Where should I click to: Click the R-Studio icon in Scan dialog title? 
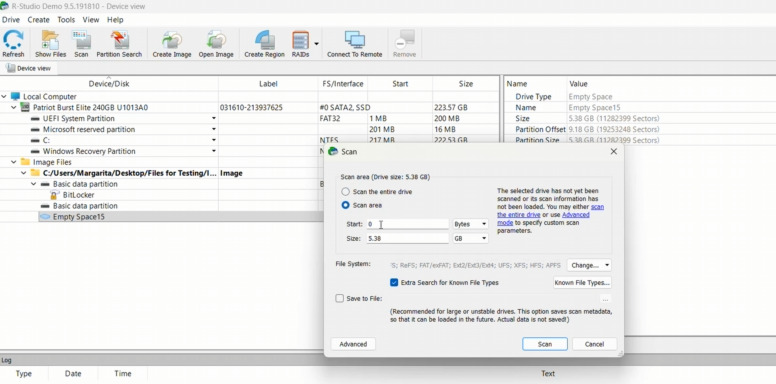tap(333, 151)
